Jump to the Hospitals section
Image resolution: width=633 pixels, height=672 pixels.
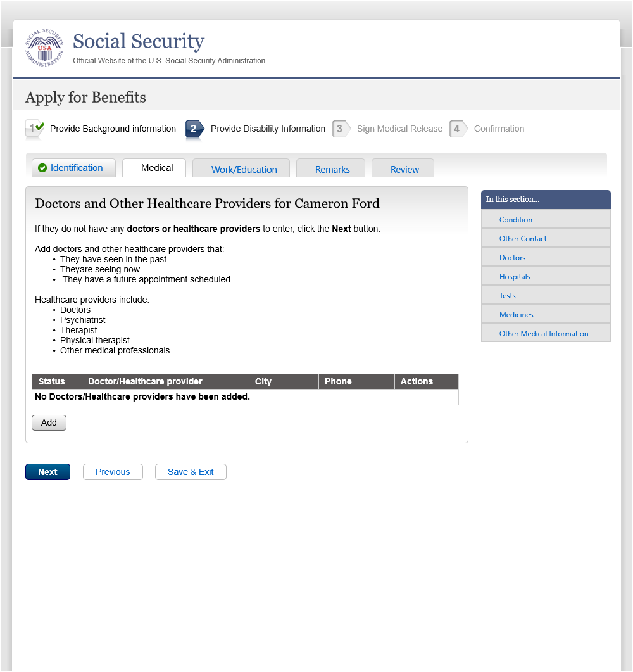515,277
